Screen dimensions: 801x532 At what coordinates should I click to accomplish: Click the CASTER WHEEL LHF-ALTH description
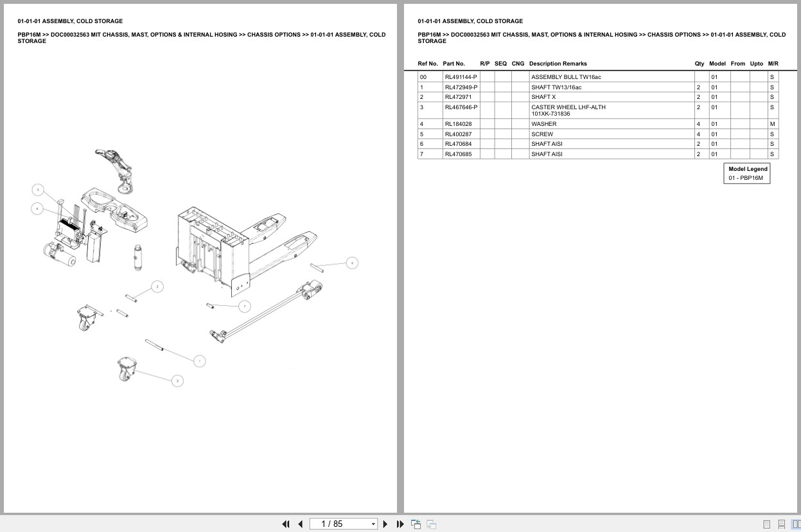click(568, 107)
